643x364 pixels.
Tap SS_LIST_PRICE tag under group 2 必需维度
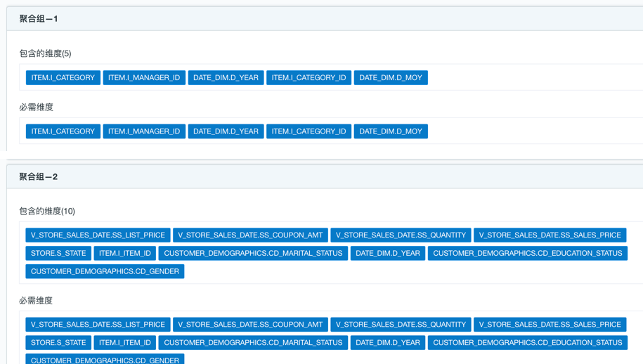click(98, 324)
